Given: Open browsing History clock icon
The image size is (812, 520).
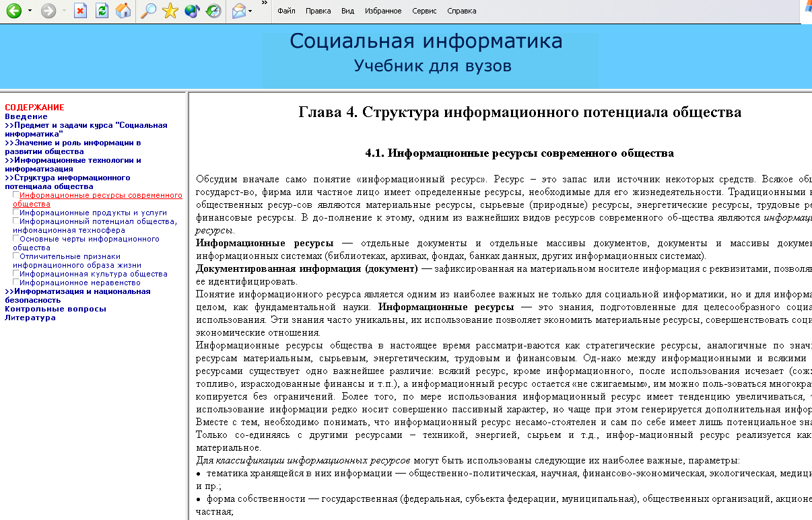Looking at the screenshot, I should pyautogui.click(x=213, y=11).
